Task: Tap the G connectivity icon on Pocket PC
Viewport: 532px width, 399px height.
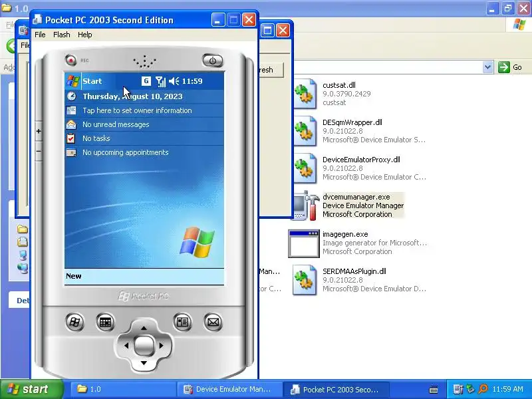Action: click(146, 81)
